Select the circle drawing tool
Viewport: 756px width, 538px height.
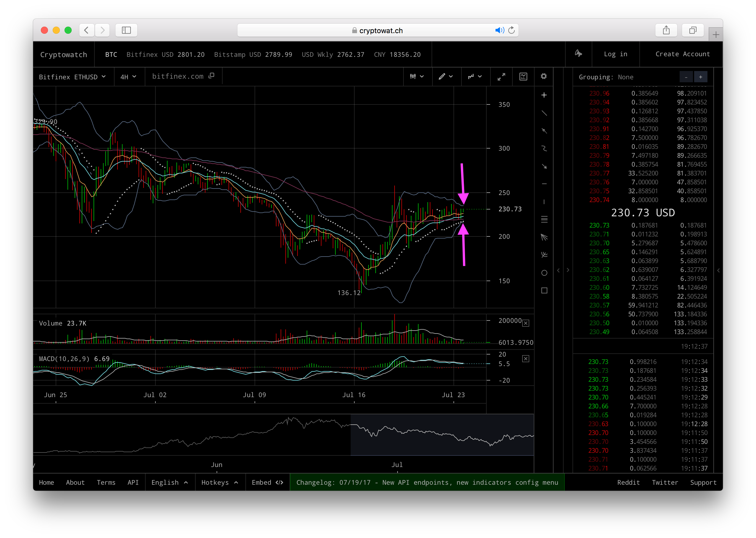[544, 273]
